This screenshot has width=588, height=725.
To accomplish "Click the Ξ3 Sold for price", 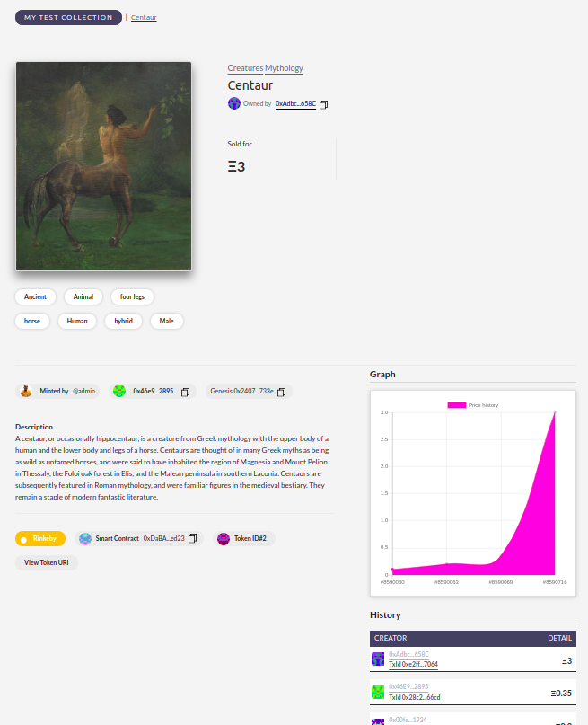I will coord(236,166).
